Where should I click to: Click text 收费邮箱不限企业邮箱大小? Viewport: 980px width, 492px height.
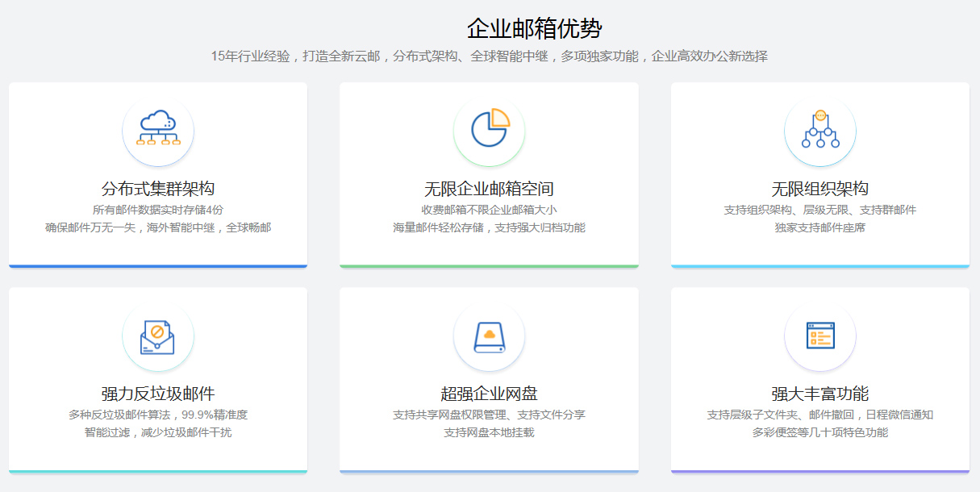click(x=490, y=210)
